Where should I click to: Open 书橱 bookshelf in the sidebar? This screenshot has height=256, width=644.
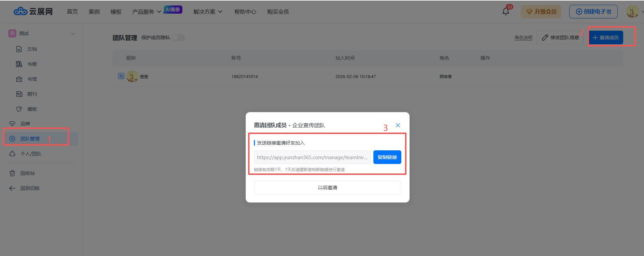tap(32, 64)
